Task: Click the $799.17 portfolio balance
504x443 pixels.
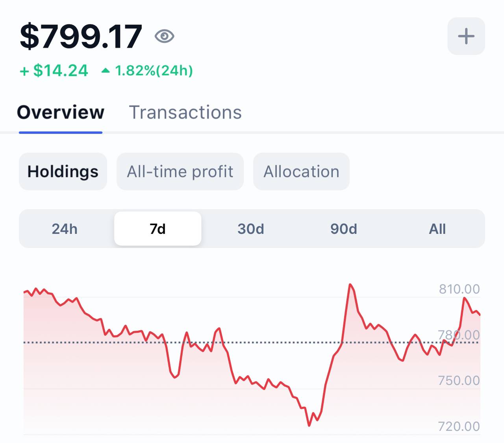Action: [x=81, y=37]
